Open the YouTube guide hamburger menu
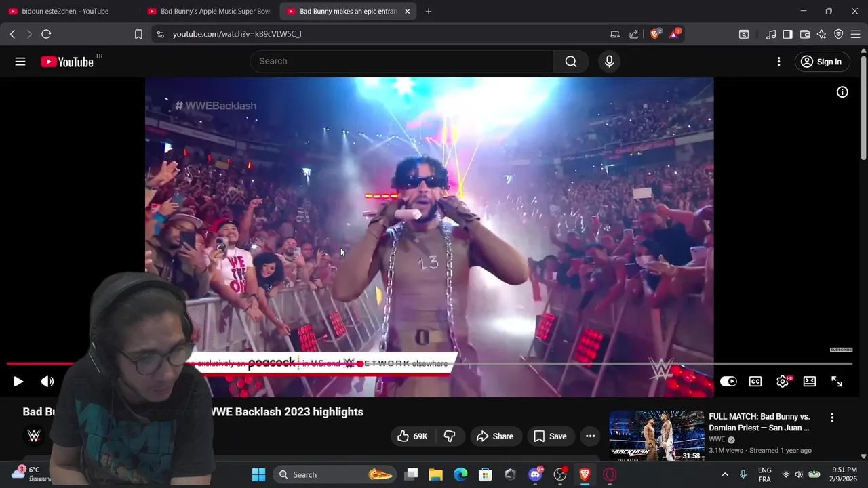The image size is (868, 488). coord(20,62)
